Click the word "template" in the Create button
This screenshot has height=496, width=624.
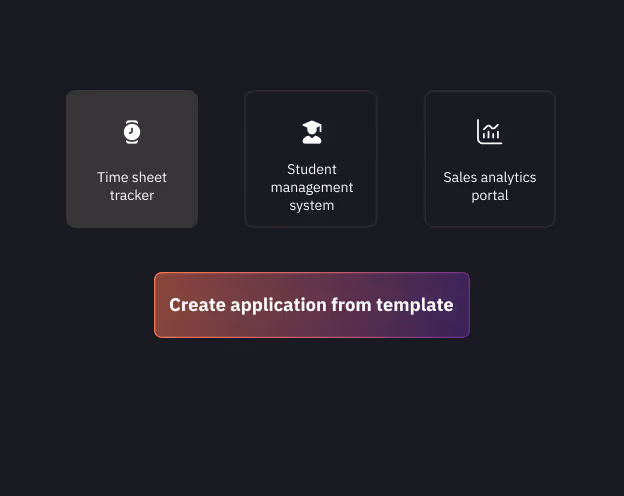click(414, 305)
